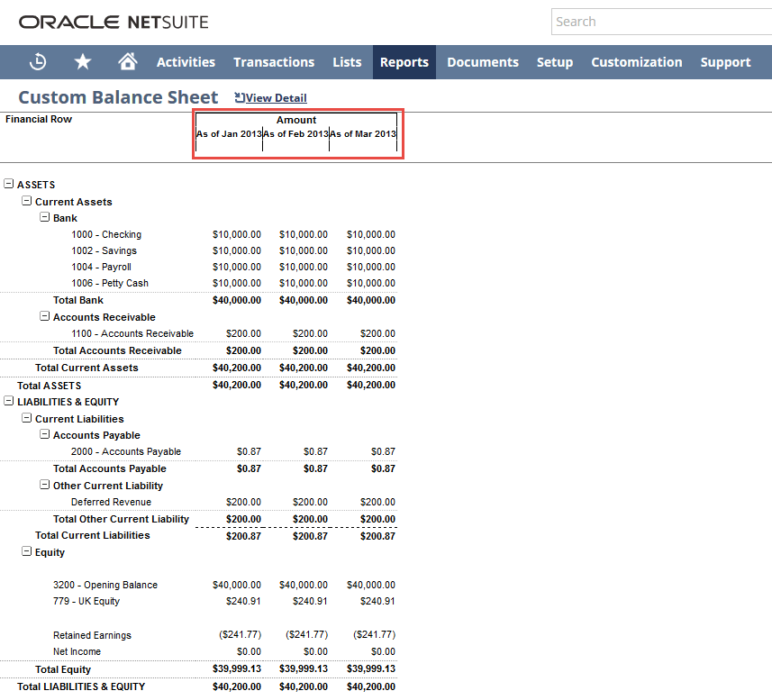Image resolution: width=772 pixels, height=700 pixels.
Task: Click the Total Bank row label
Action: (x=78, y=300)
